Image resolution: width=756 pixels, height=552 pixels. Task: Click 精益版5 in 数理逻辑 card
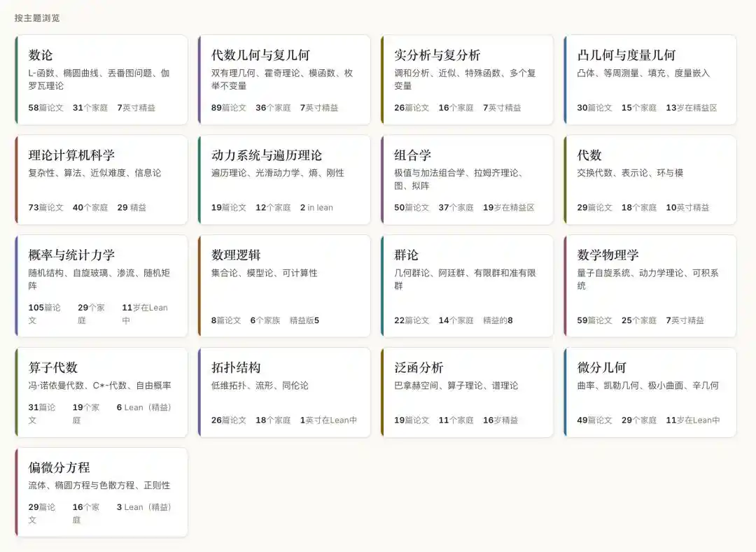pyautogui.click(x=304, y=320)
